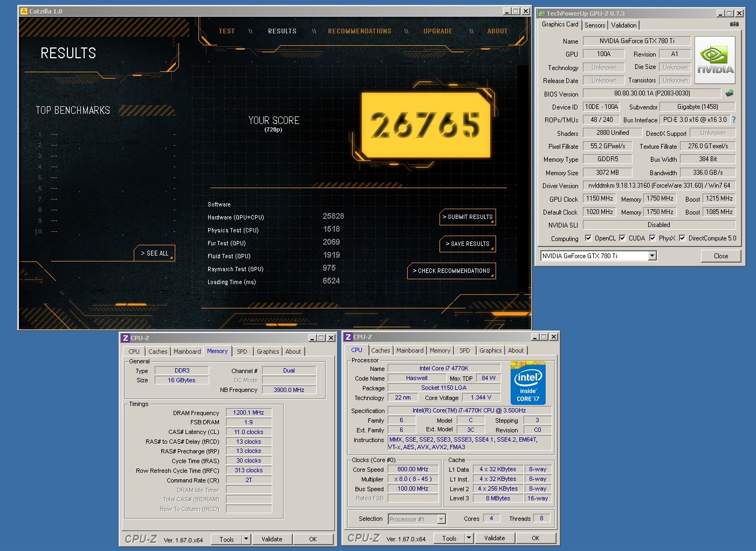Open Mainboard tab in CPU tab CPU-Z window
Image resolution: width=756 pixels, height=551 pixels.
click(x=410, y=350)
